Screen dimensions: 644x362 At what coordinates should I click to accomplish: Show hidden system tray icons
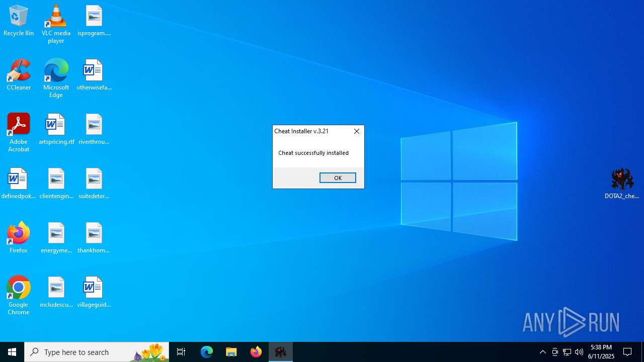click(543, 352)
